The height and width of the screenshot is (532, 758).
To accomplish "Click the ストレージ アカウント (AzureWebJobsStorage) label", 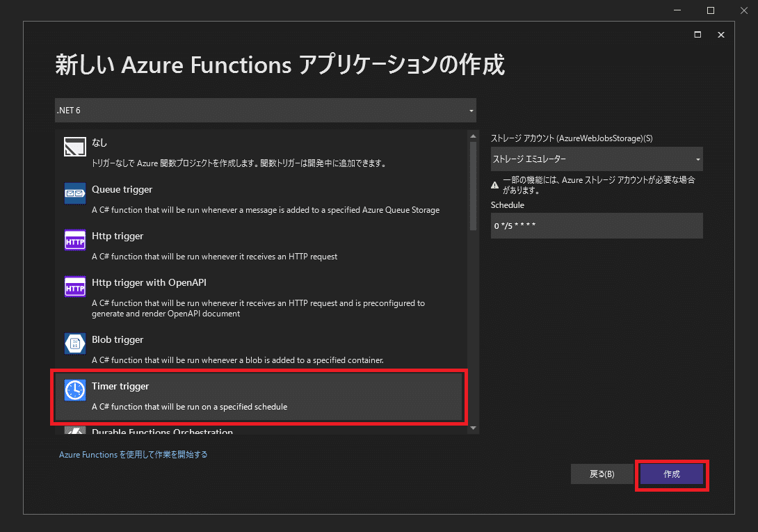I will tap(572, 138).
